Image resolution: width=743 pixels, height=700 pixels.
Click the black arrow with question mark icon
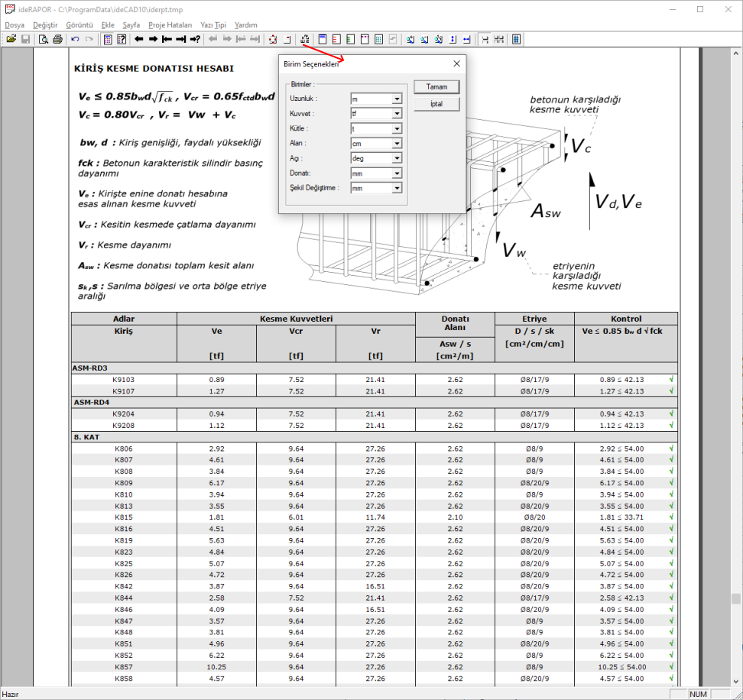click(x=195, y=39)
